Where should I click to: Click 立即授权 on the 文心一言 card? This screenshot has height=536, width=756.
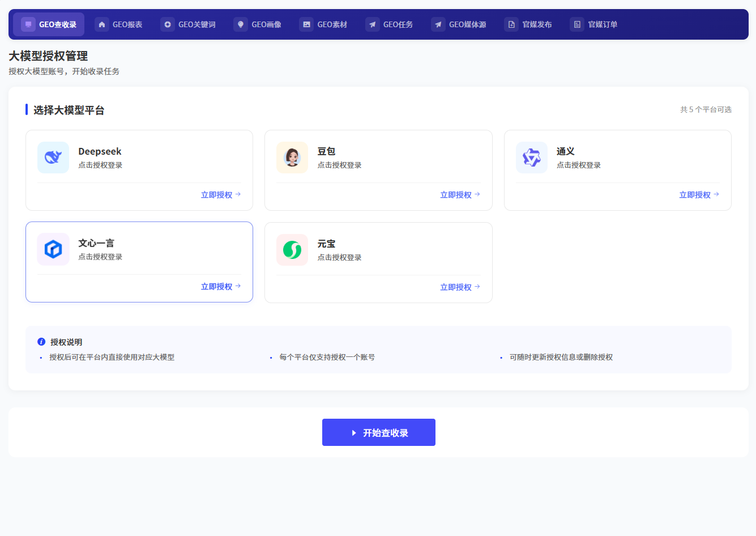[x=221, y=287]
